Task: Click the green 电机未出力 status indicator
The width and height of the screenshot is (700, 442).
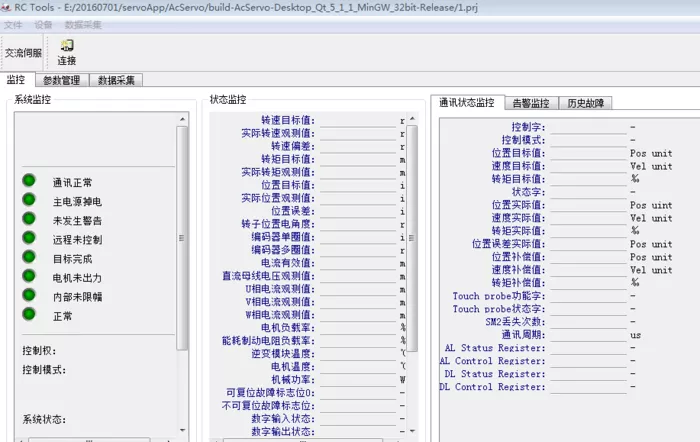Action: [x=29, y=276]
